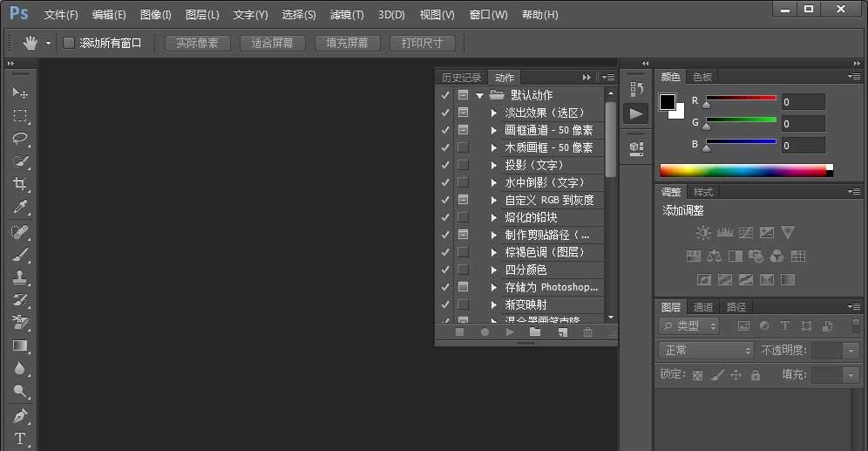868x451 pixels.
Task: Select the Pen tool
Action: pos(20,415)
